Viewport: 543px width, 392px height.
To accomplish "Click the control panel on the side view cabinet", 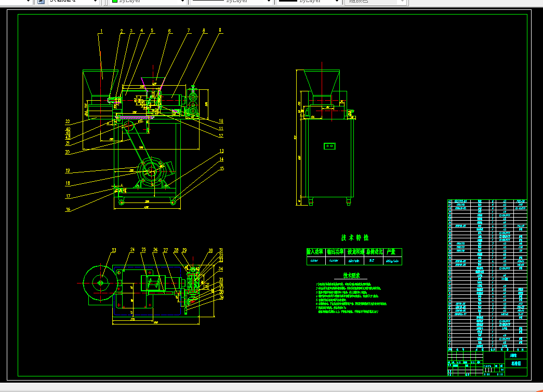I will pyautogui.click(x=329, y=146).
